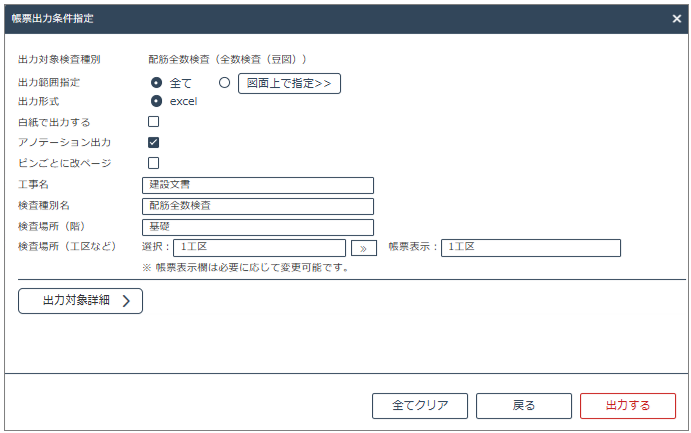Click the 出力対象検査種別 value text
The image size is (691, 433).
(227, 59)
